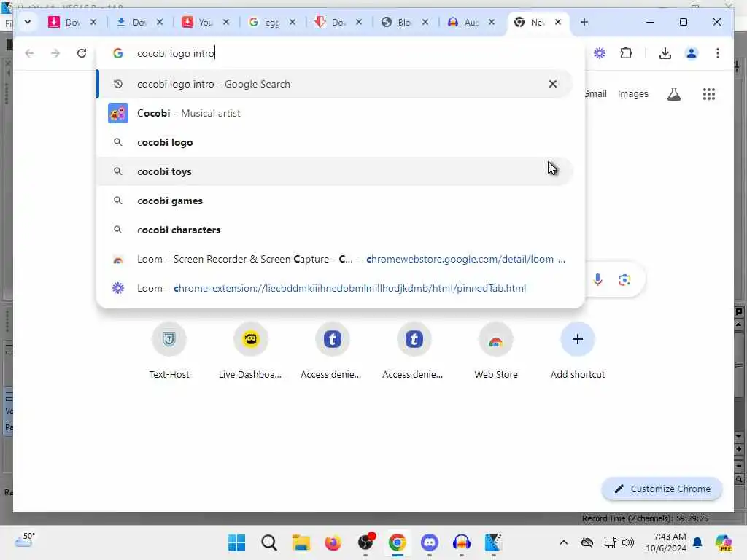Open notifications bell
This screenshot has width=747, height=560.
pos(697,542)
